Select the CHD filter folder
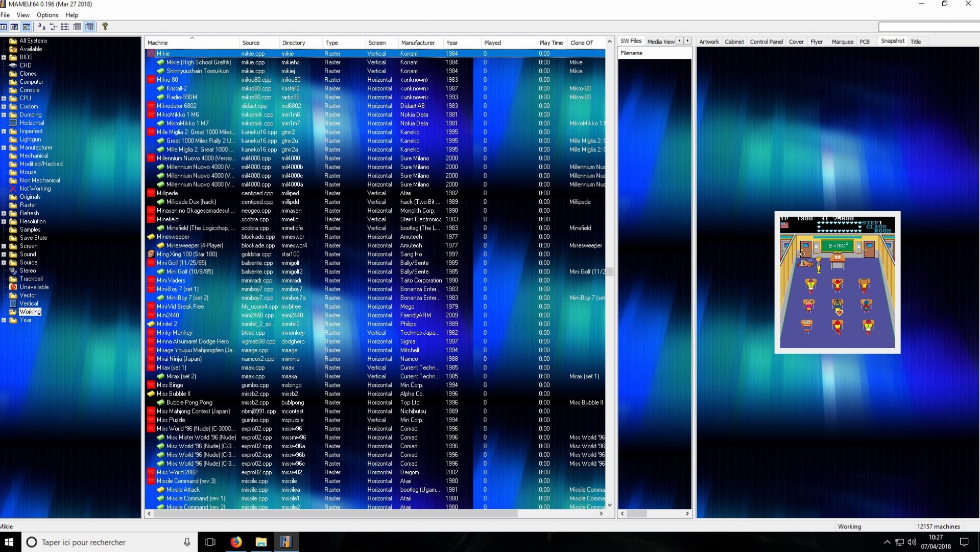 pos(25,65)
